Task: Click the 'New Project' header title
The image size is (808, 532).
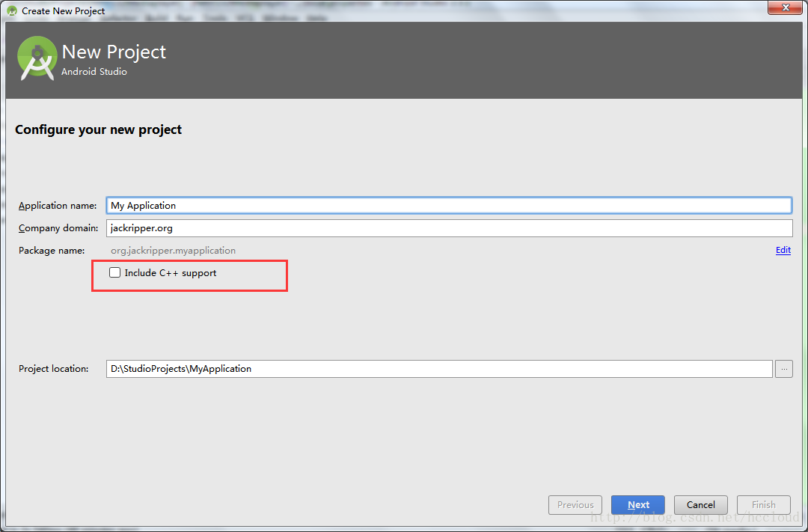Action: (x=114, y=52)
